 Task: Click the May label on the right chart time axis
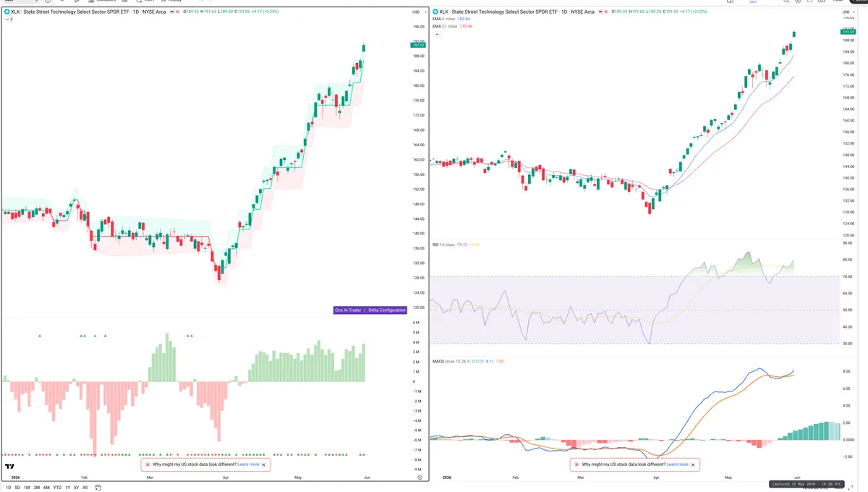tap(728, 478)
